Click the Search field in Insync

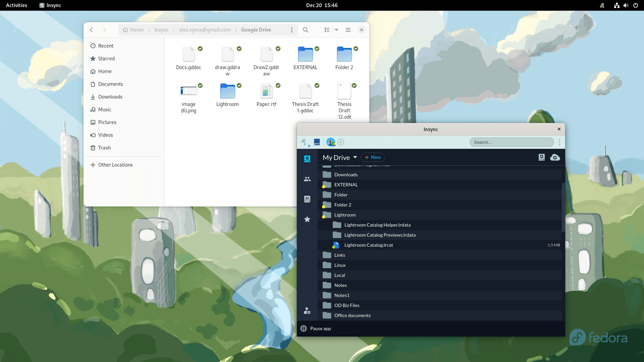[x=511, y=142]
